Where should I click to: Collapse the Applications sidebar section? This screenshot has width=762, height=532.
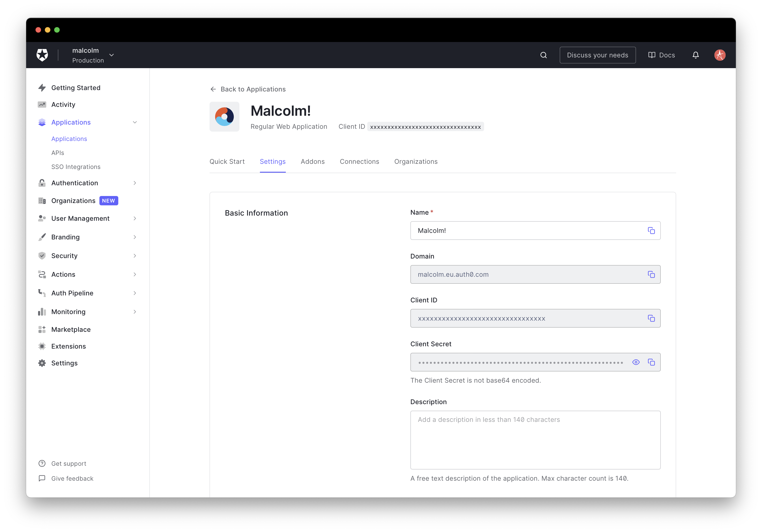pyautogui.click(x=135, y=122)
